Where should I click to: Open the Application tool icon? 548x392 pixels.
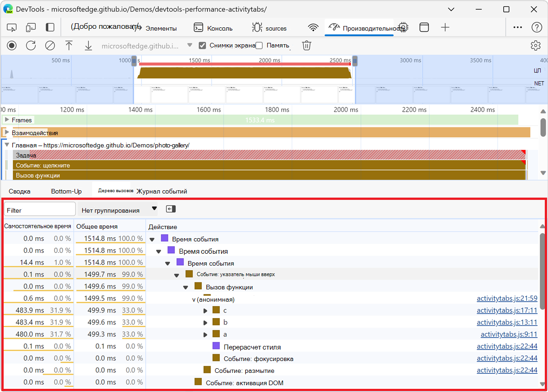[424, 27]
